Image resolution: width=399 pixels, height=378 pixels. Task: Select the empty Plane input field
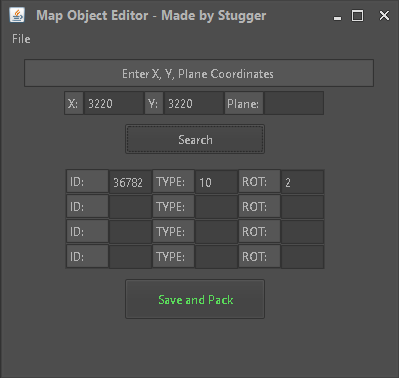click(294, 103)
